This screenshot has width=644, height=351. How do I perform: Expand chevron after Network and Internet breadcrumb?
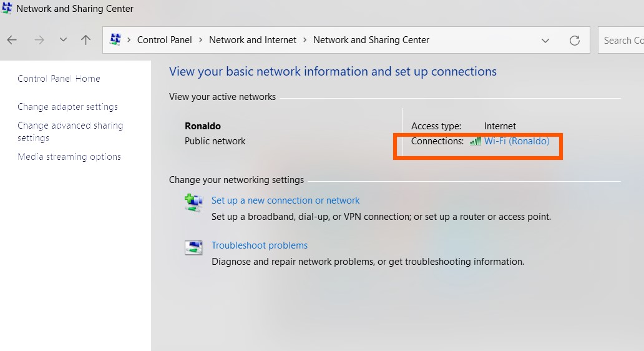point(305,40)
